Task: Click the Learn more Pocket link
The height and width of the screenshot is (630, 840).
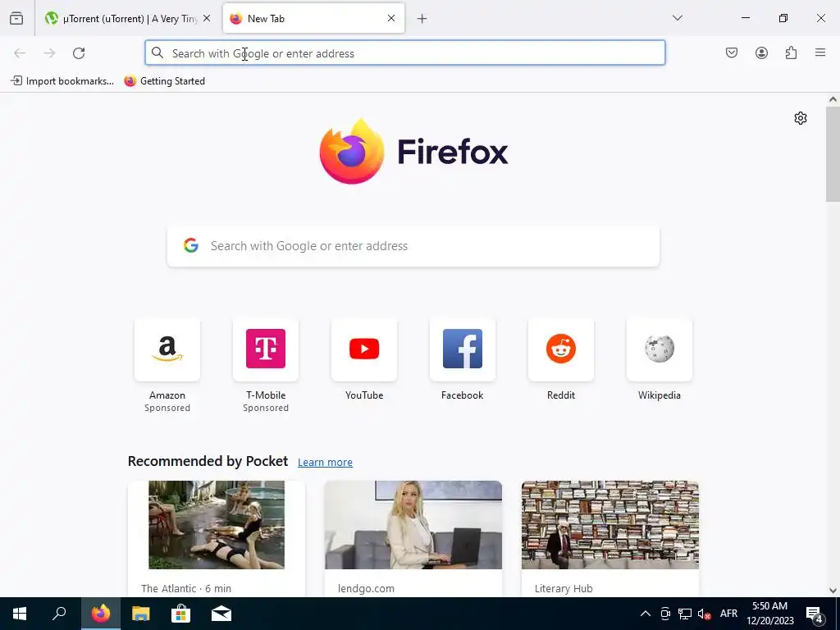Action: (325, 462)
